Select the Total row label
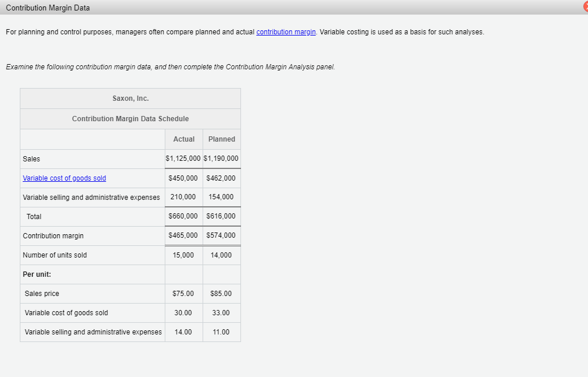The width and height of the screenshot is (588, 377). tap(34, 216)
